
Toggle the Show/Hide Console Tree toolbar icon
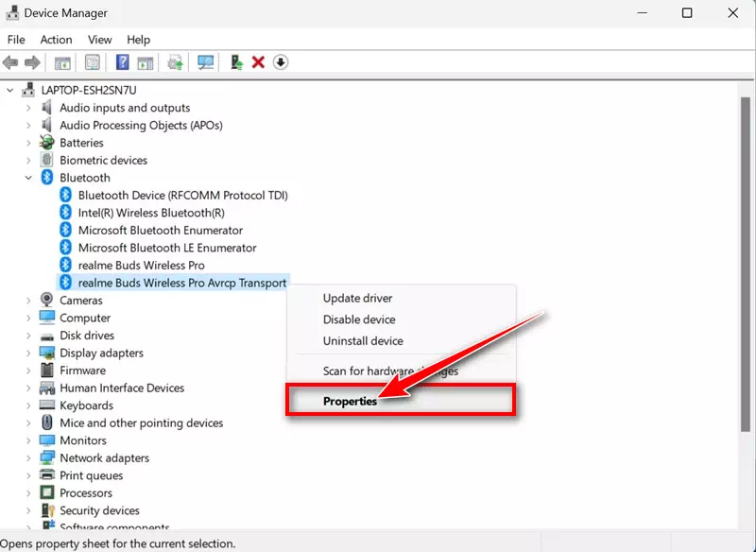[62, 62]
